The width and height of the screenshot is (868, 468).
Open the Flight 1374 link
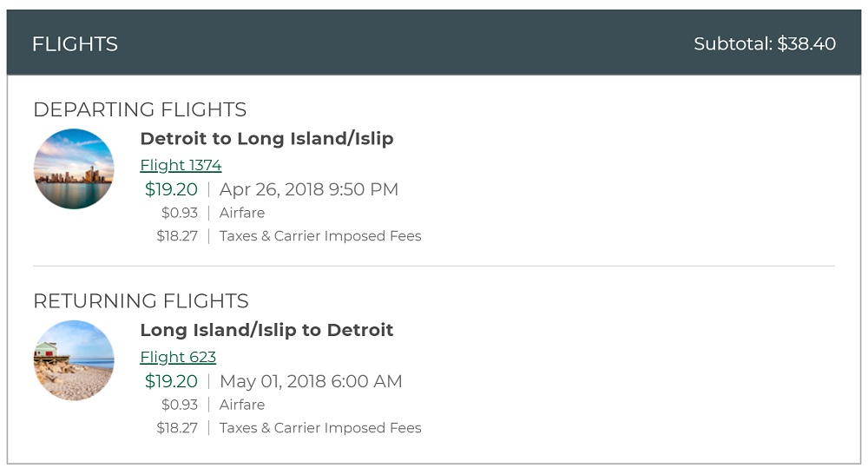(181, 165)
